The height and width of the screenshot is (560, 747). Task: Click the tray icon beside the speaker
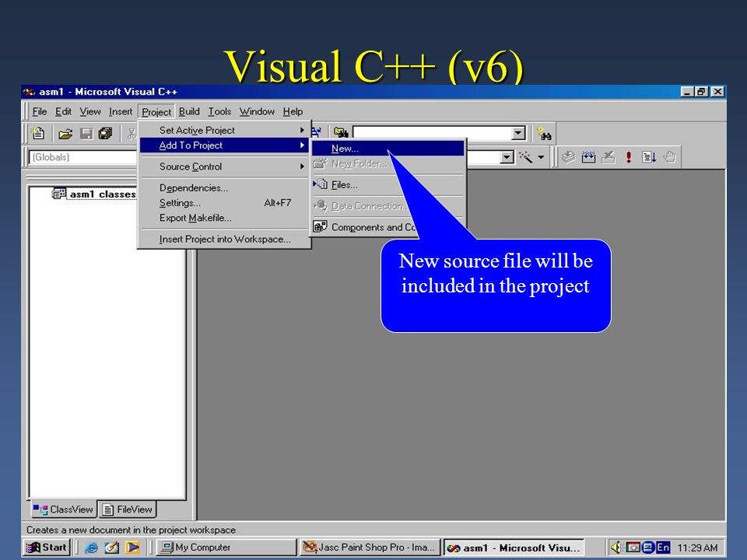click(x=633, y=548)
